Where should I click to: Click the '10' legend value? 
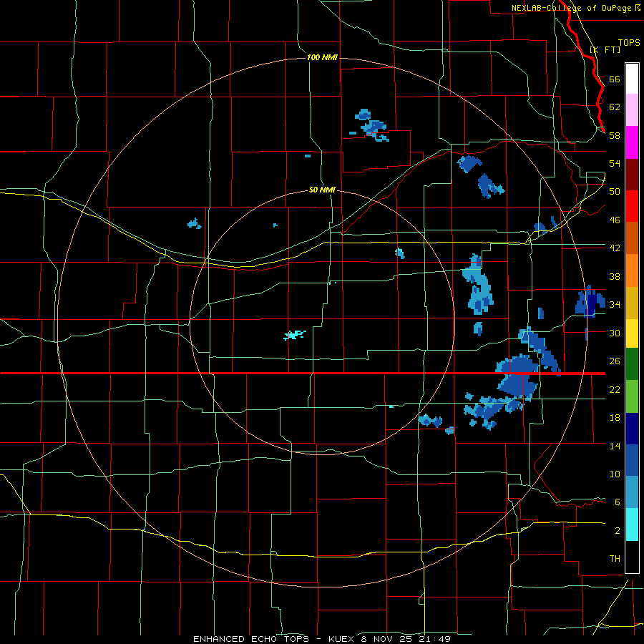(x=615, y=474)
